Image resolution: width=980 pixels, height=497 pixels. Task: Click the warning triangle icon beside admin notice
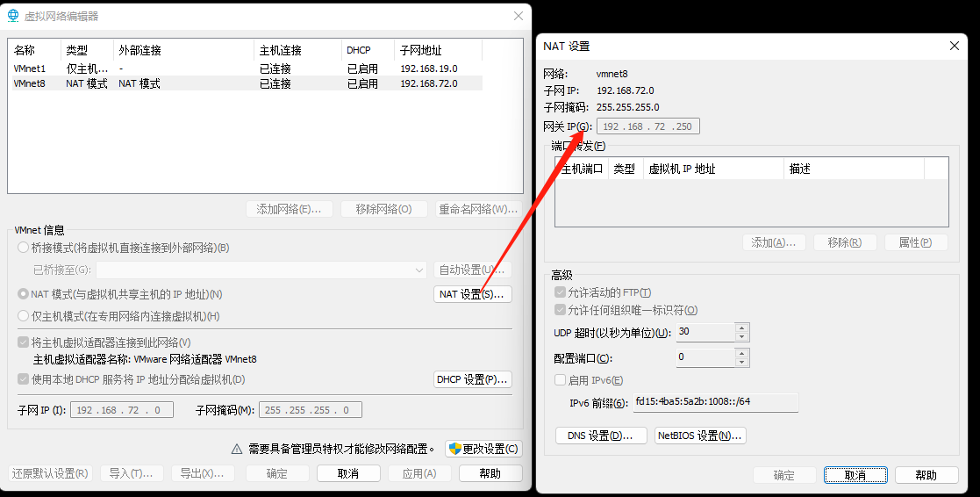coord(237,449)
